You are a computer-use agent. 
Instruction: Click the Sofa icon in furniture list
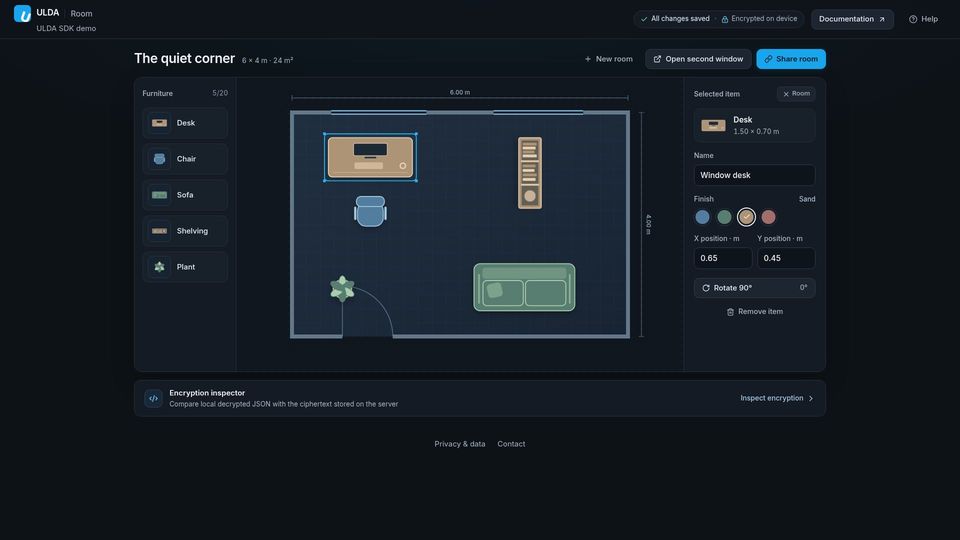pyautogui.click(x=159, y=195)
